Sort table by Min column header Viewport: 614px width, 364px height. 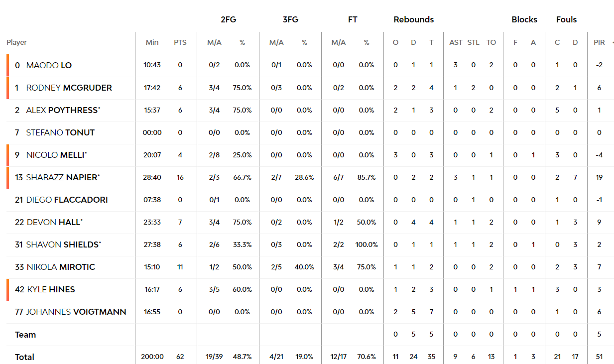152,42
